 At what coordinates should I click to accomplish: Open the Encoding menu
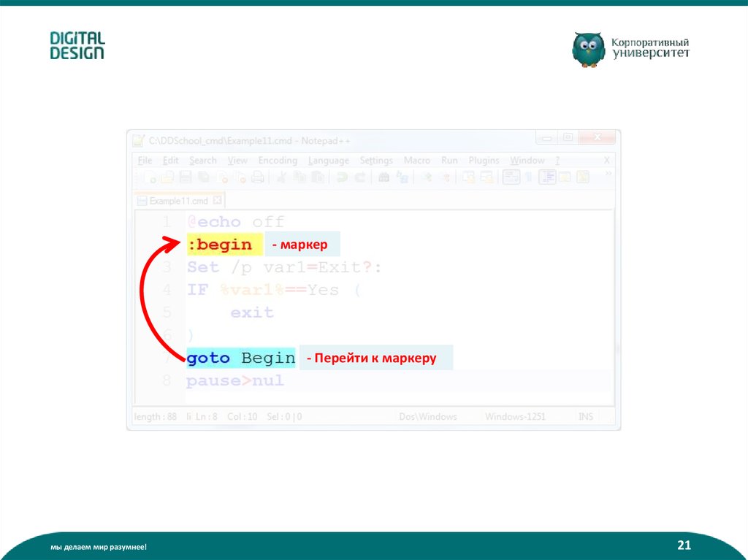tap(278, 161)
